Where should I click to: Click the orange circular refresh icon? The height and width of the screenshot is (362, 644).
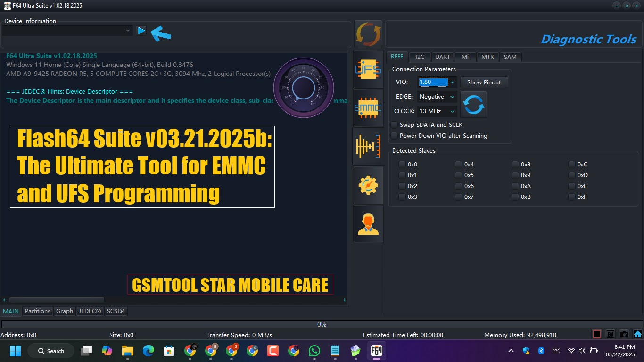coord(368,34)
